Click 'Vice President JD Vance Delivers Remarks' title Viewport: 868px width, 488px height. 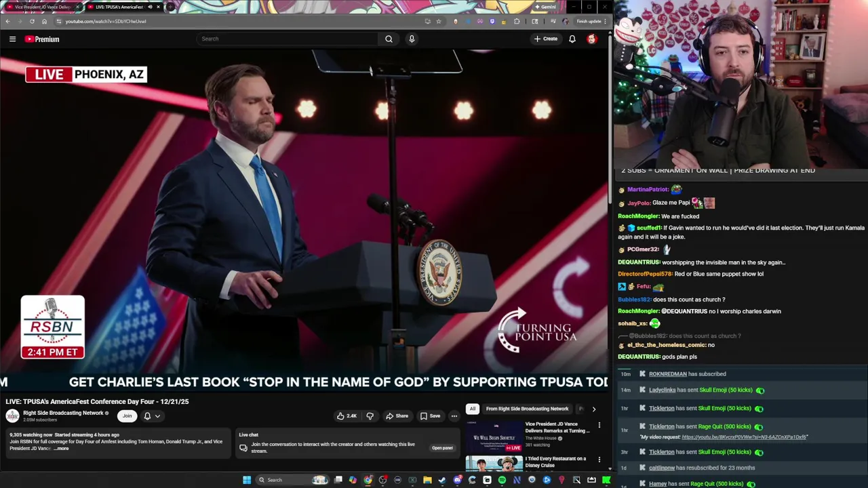[x=557, y=428]
